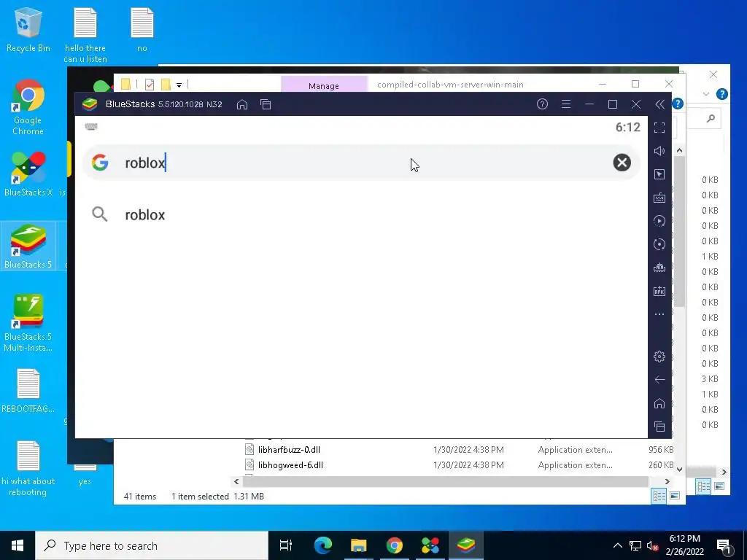Open the taskbar clock and date

684,545
